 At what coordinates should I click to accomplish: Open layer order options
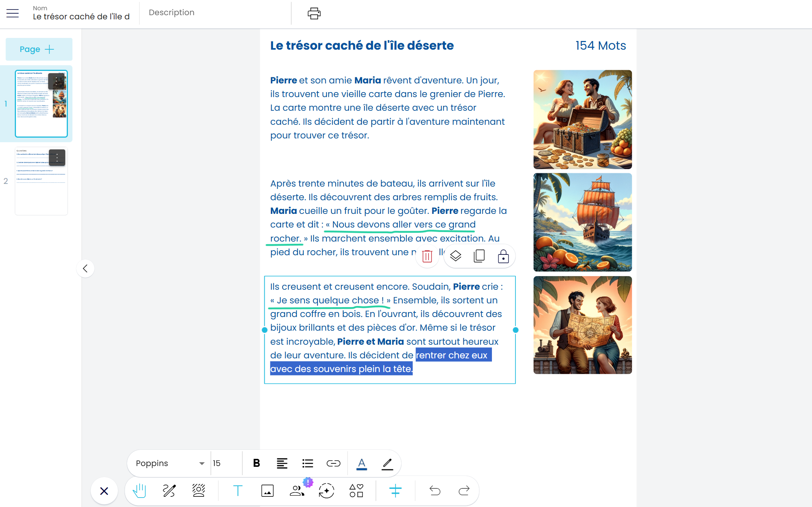(x=455, y=256)
